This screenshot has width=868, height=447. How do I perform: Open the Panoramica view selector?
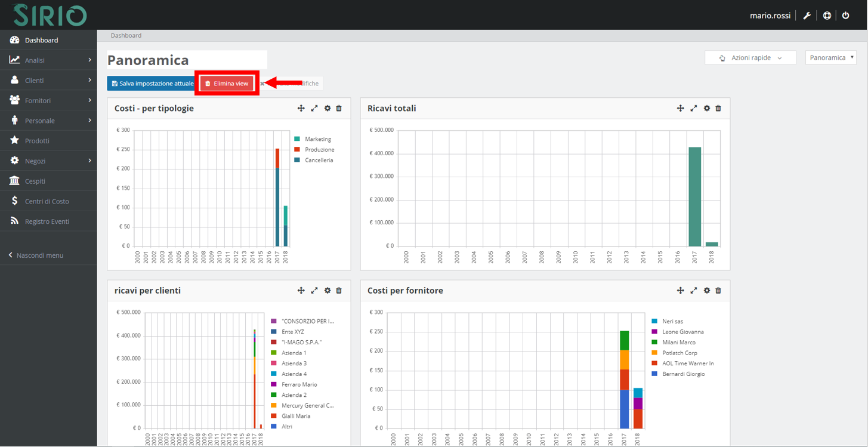(x=830, y=57)
